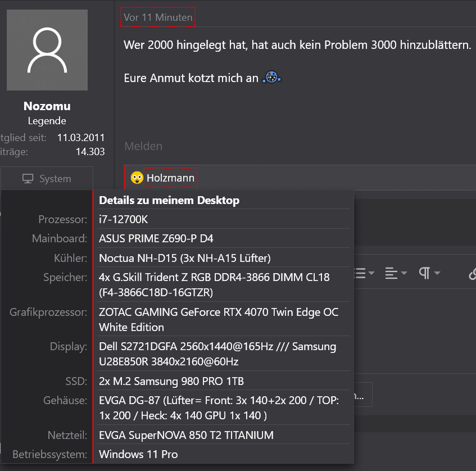Open the text alignment dropdown
This screenshot has width=476, height=471.
(396, 273)
